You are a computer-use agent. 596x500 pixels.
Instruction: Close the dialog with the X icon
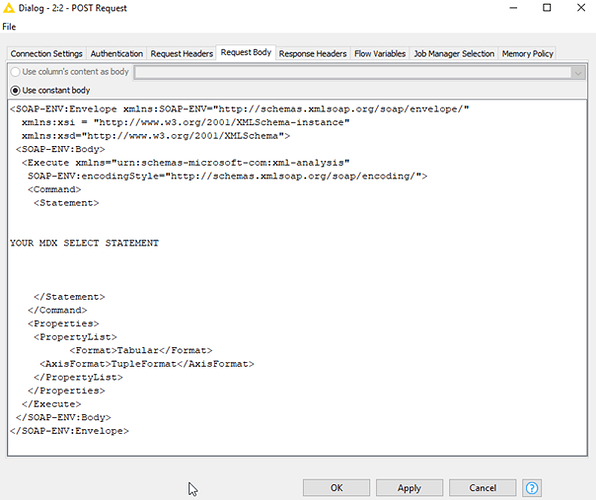tap(581, 8)
